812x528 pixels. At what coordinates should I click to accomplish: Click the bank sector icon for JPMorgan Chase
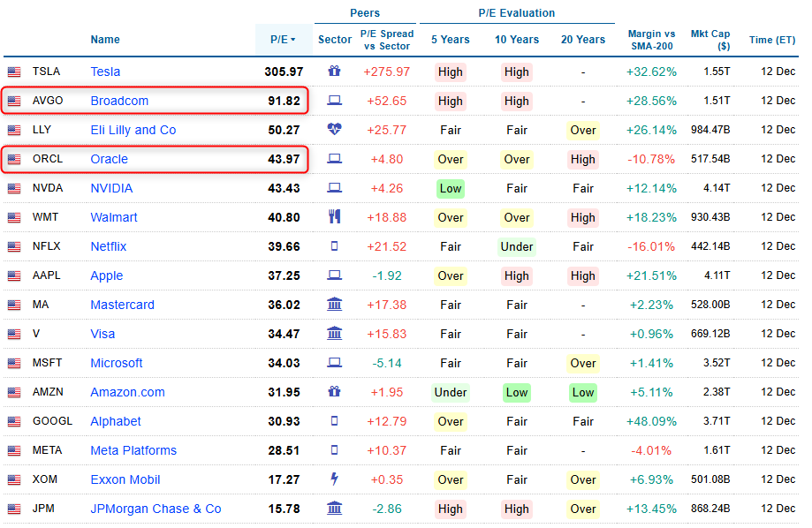(x=334, y=509)
